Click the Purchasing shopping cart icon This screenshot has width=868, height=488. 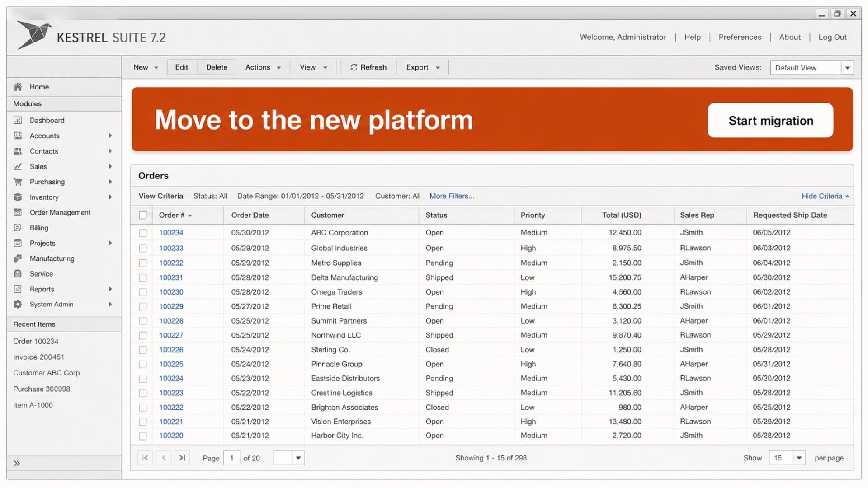tap(18, 182)
